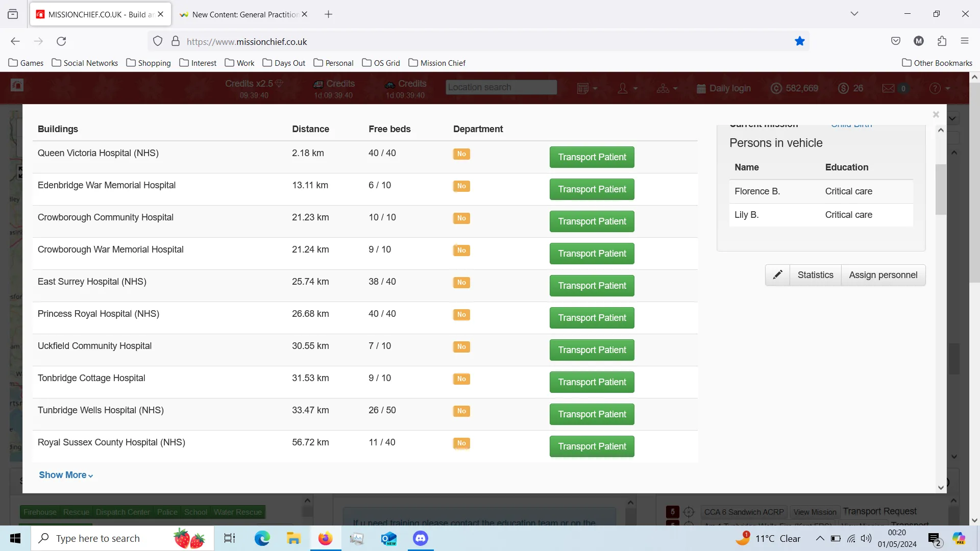Click the browser reload icon

pyautogui.click(x=61, y=41)
